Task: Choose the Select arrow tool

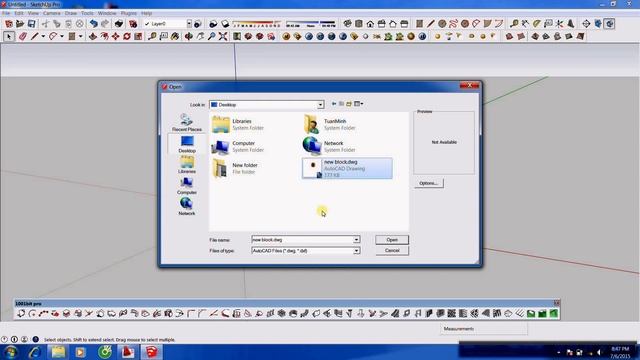Action: [9, 36]
